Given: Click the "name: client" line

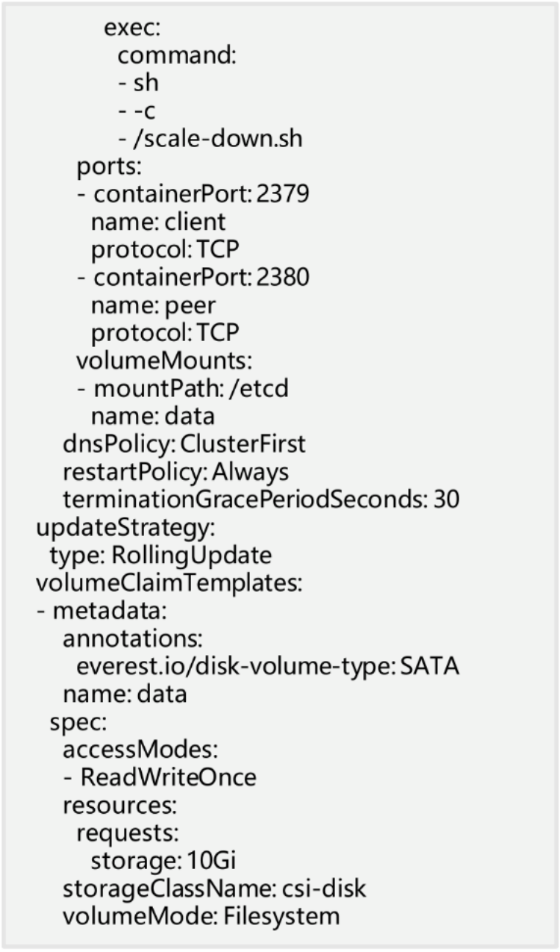Looking at the screenshot, I should point(158,223).
